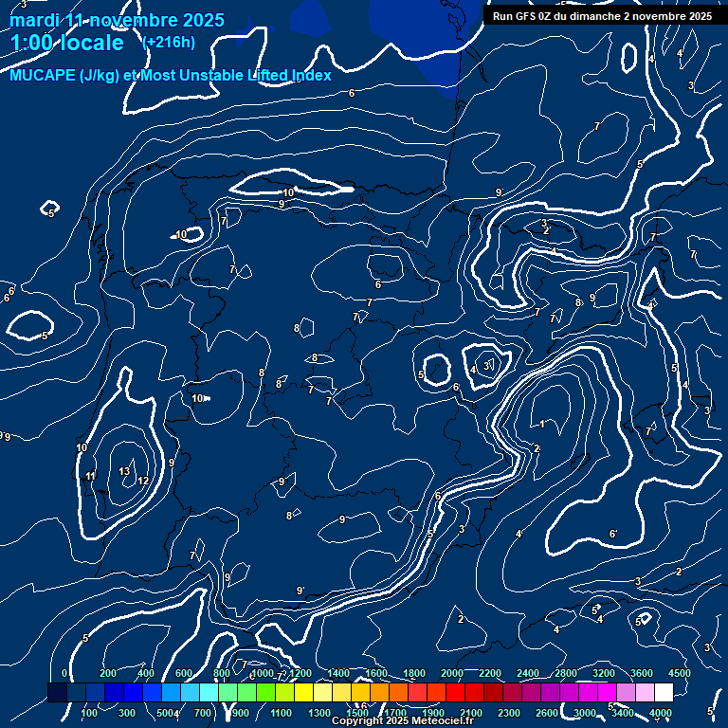Click the '11' contour label on the map
The width and height of the screenshot is (728, 728).
pyautogui.click(x=91, y=476)
